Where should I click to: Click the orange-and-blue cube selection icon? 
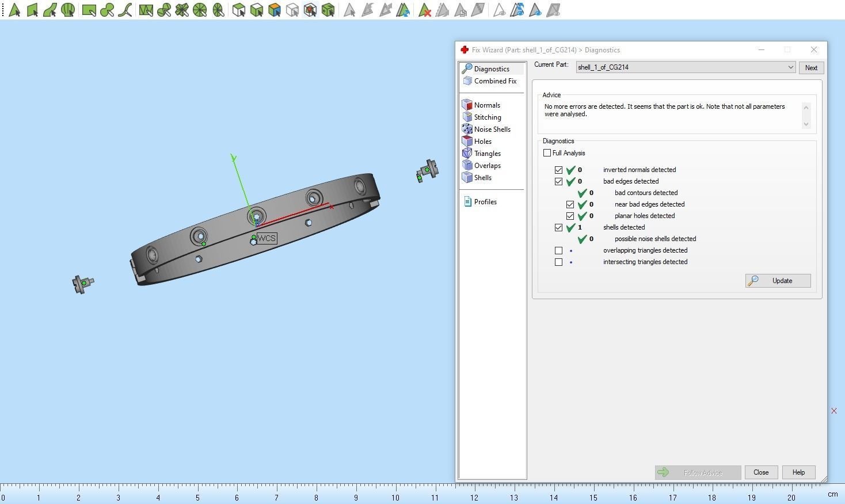pos(275,10)
